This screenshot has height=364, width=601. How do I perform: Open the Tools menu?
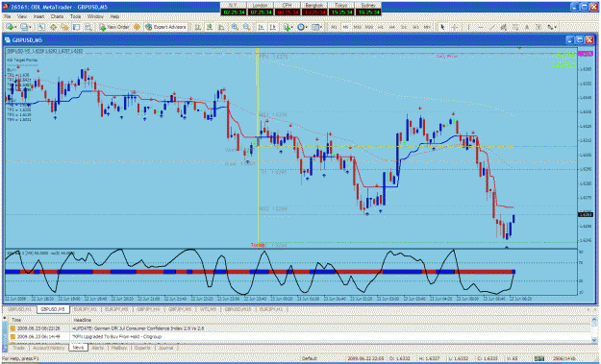[x=76, y=16]
